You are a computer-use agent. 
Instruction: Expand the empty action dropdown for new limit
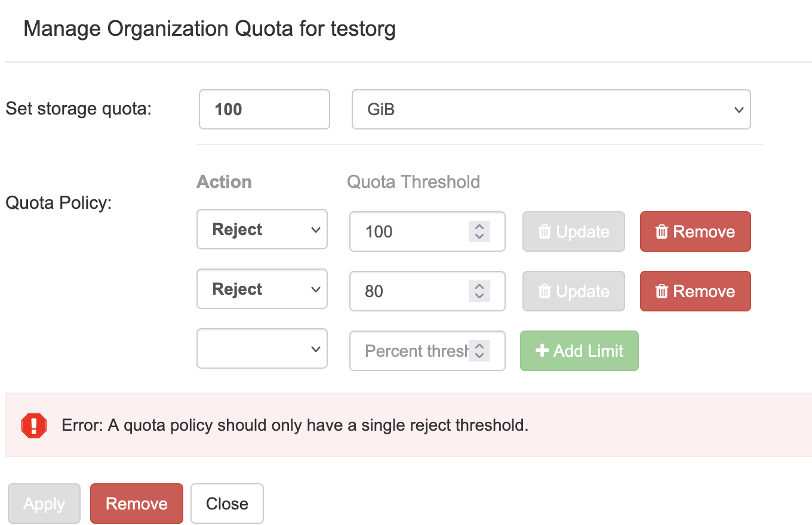pos(262,349)
